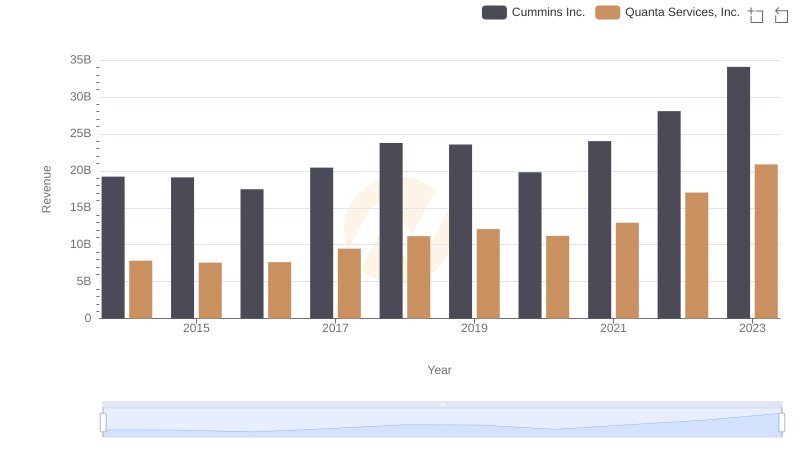Click the 2017 x-axis label
The image size is (800, 461).
(x=335, y=328)
